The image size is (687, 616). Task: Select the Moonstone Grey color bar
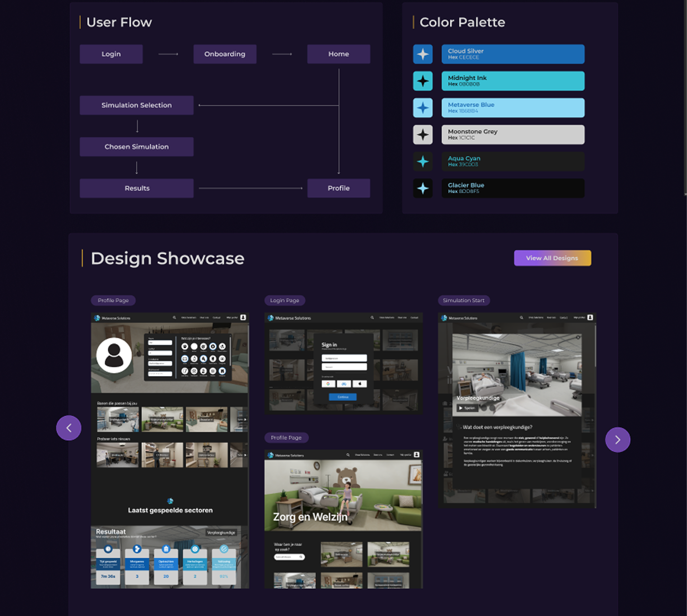[x=513, y=135]
